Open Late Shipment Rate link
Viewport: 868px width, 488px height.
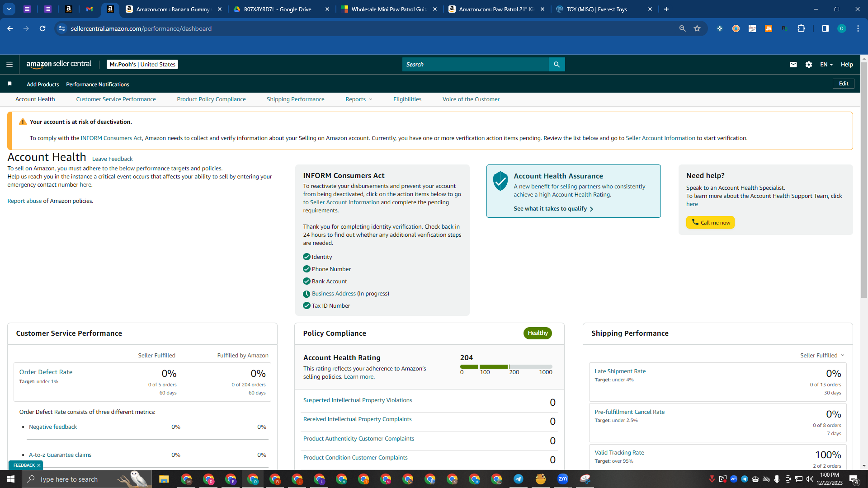[620, 371]
